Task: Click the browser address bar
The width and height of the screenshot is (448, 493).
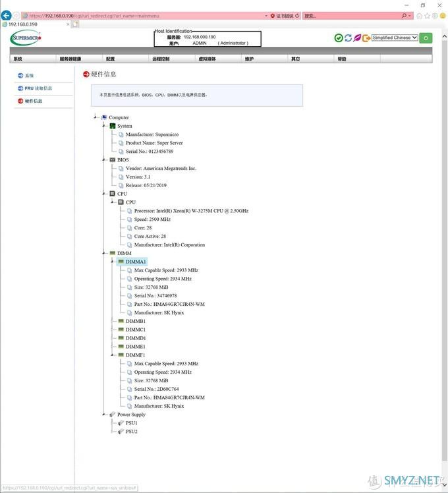Action: (x=143, y=16)
